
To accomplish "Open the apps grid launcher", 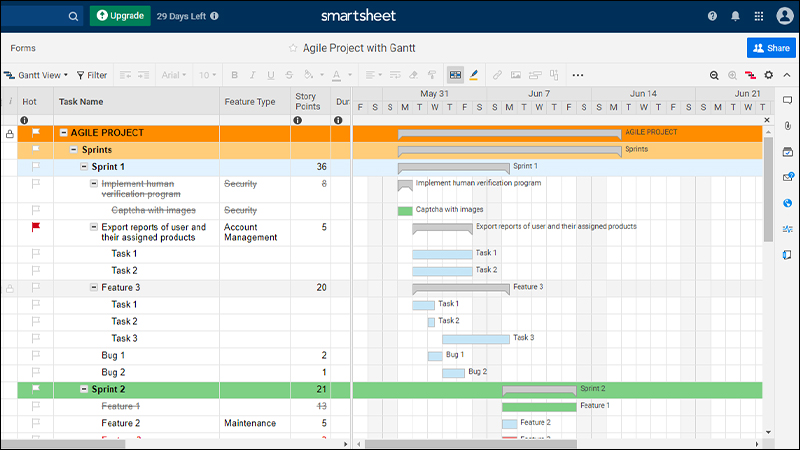I will point(759,16).
